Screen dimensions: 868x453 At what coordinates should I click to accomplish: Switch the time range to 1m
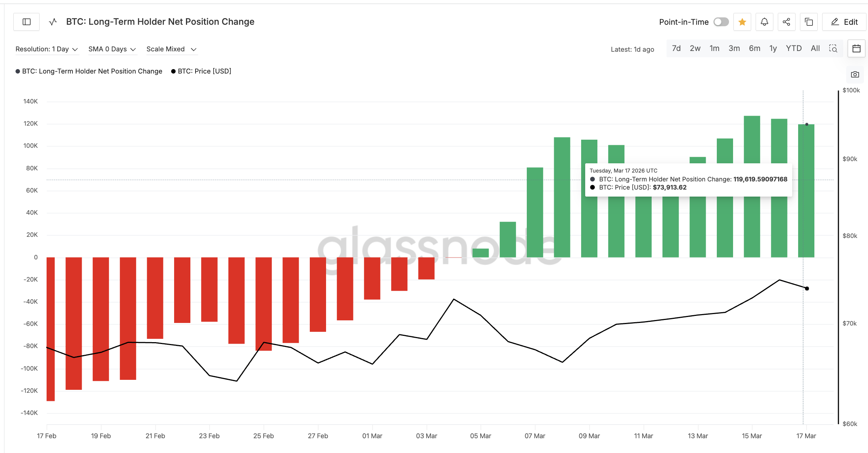click(714, 48)
